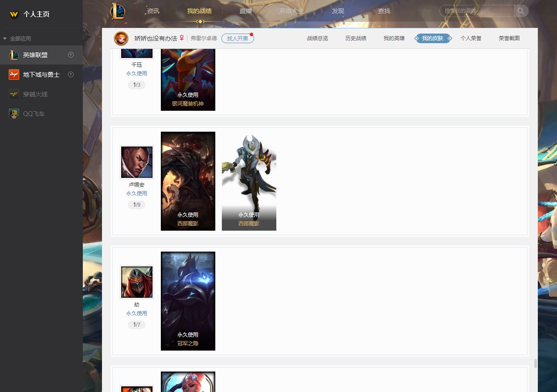Viewport: 557px width, 392px height.
Task: Click the update arrow beside 英雄联盟
Action: coord(71,55)
